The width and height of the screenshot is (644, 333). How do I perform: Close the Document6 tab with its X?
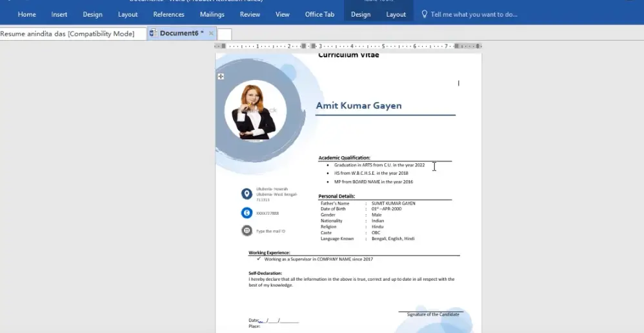pyautogui.click(x=211, y=34)
